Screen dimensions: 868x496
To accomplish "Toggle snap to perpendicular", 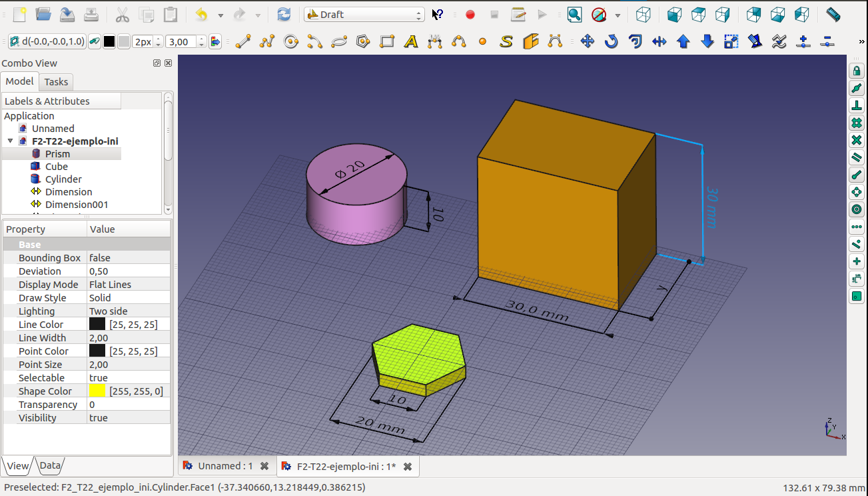I will point(857,105).
